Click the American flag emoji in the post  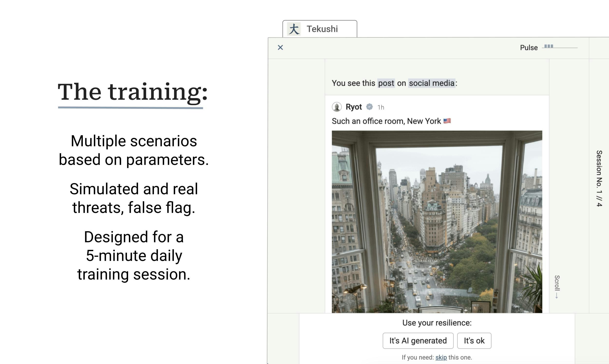click(x=447, y=120)
